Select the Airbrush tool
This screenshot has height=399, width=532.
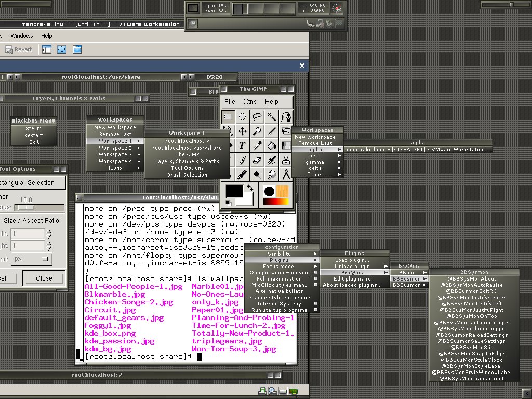tap(271, 161)
